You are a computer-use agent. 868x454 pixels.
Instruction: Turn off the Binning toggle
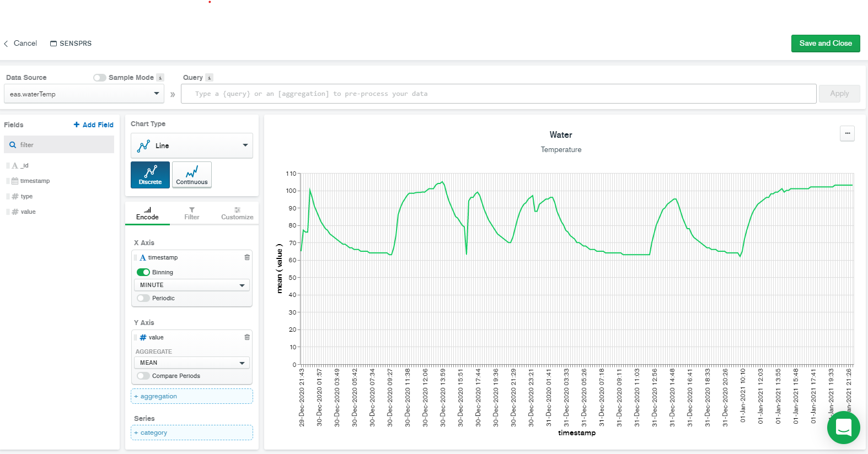point(143,272)
